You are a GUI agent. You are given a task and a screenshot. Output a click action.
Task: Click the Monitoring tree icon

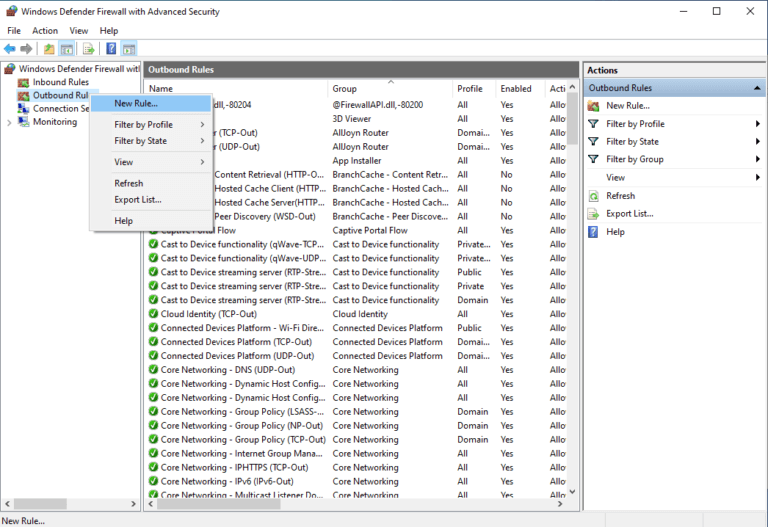(24, 122)
